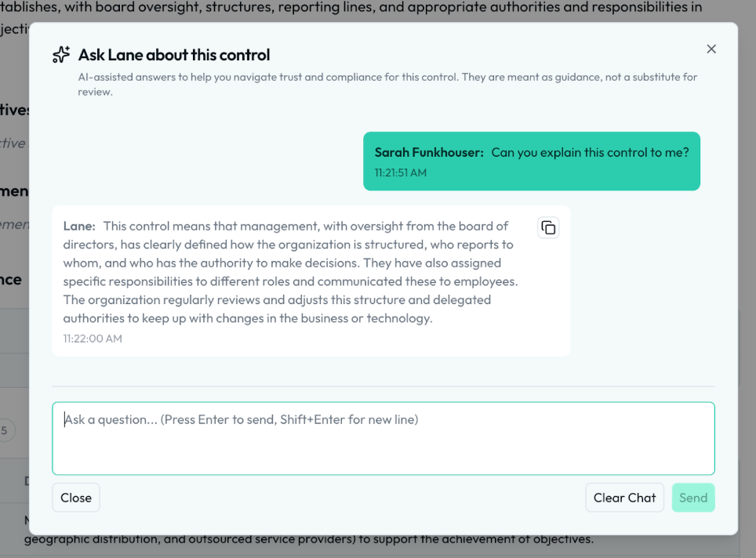The width and height of the screenshot is (756, 558).
Task: Click the sparkle AI icon in header
Action: point(61,55)
